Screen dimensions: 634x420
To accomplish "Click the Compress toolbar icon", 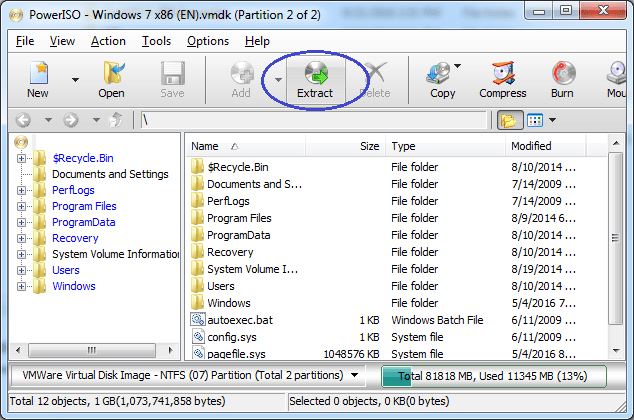I will pos(503,73).
